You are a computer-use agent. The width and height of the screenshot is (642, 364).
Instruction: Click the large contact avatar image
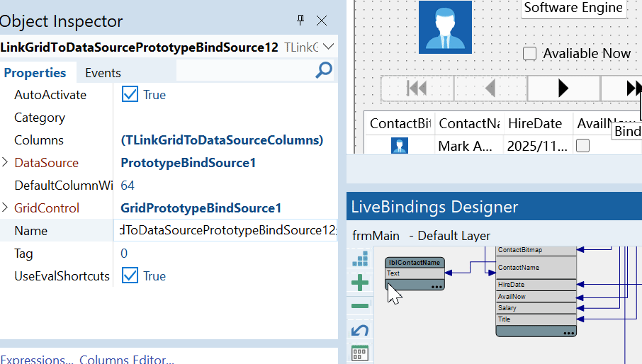[x=445, y=27]
